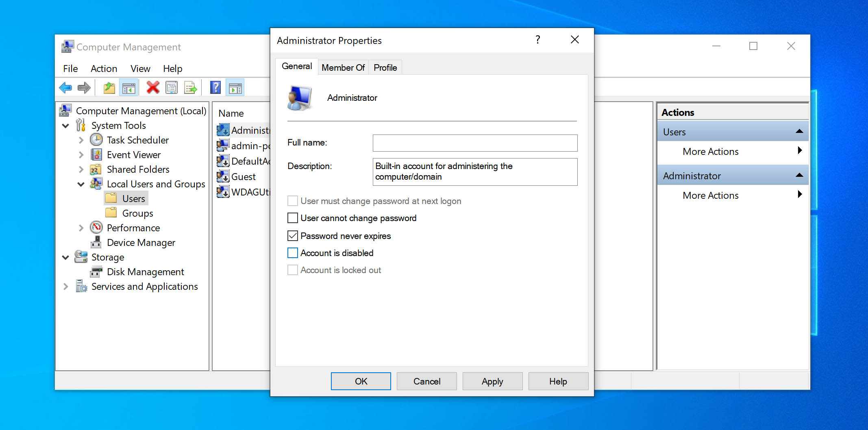868x430 pixels.
Task: Click the Groups folder icon
Action: (x=111, y=213)
